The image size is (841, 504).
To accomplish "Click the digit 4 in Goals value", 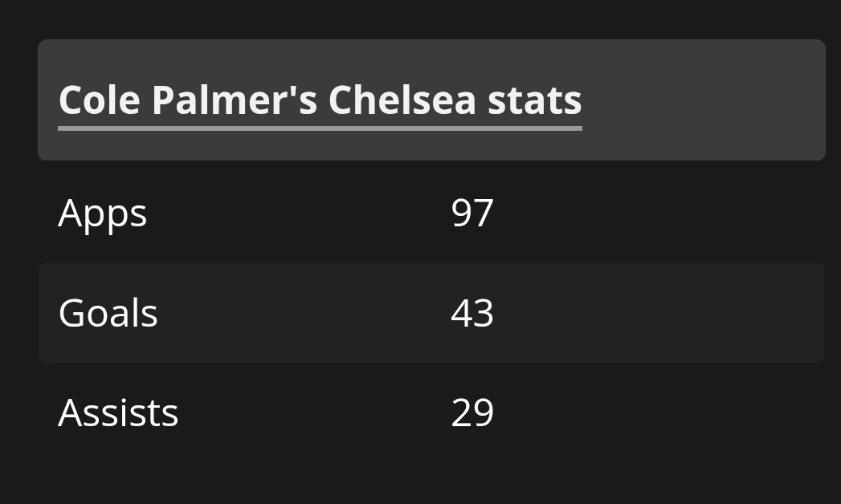I will pyautogui.click(x=461, y=313).
